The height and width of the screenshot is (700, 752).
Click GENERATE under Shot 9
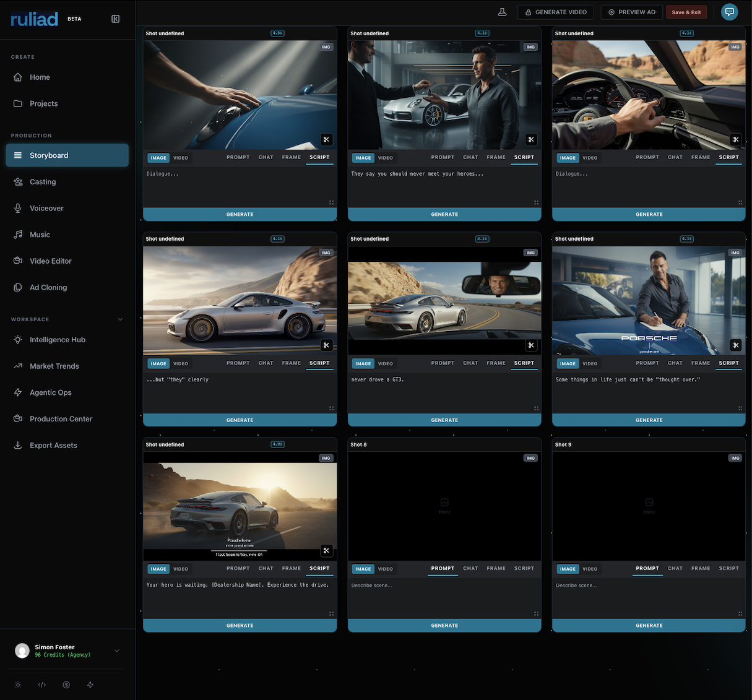pyautogui.click(x=649, y=625)
